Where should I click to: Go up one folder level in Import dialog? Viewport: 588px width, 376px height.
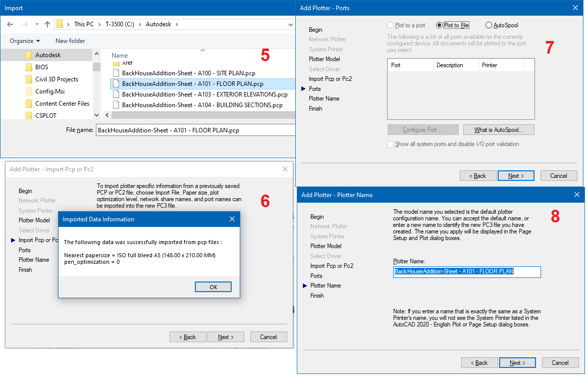coord(47,24)
